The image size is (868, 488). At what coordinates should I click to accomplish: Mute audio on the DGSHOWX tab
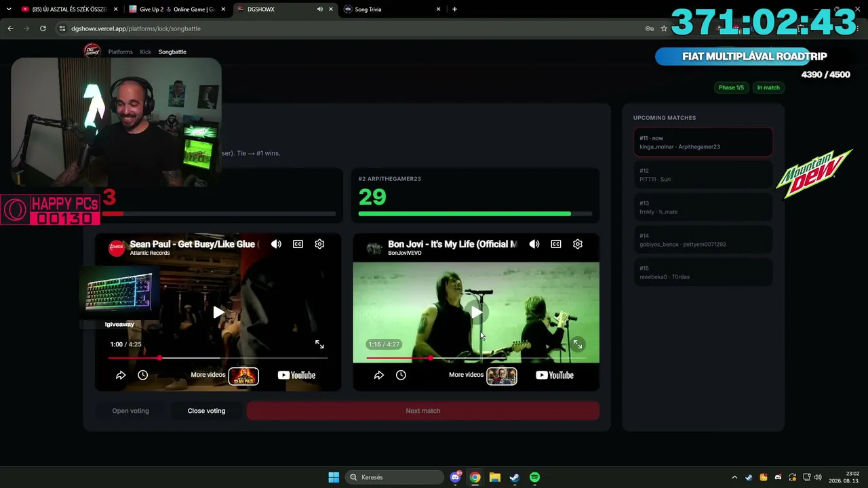click(x=319, y=9)
